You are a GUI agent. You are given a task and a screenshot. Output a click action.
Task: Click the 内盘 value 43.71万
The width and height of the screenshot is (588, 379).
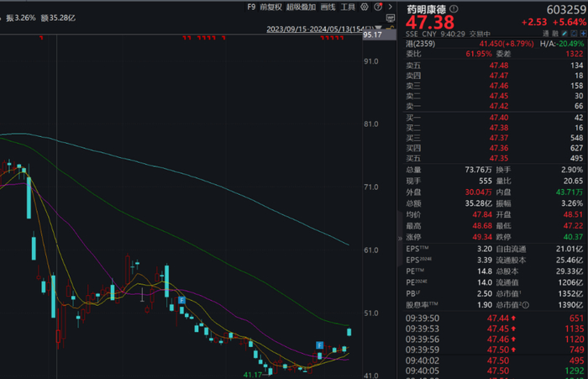tap(570, 192)
